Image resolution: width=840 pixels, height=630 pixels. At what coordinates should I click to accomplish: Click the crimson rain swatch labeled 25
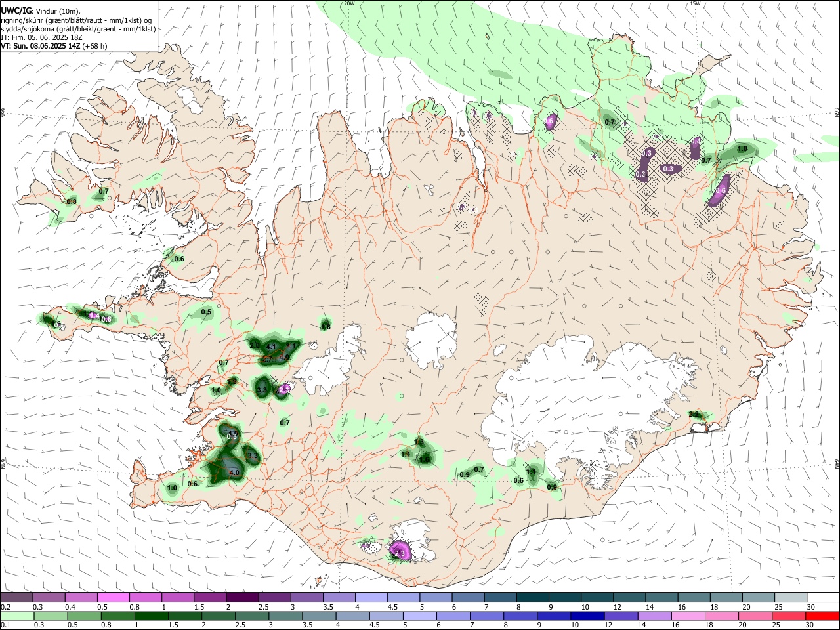pyautogui.click(x=790, y=616)
